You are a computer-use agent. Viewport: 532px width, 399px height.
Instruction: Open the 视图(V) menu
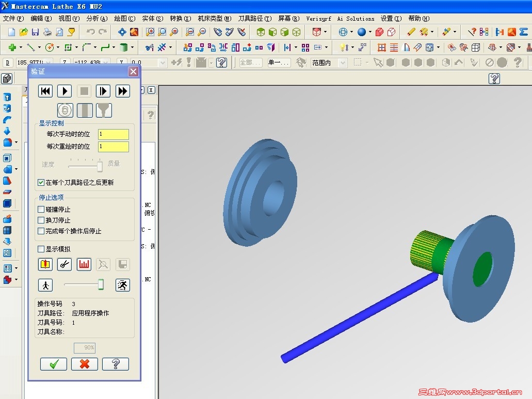pyautogui.click(x=69, y=19)
